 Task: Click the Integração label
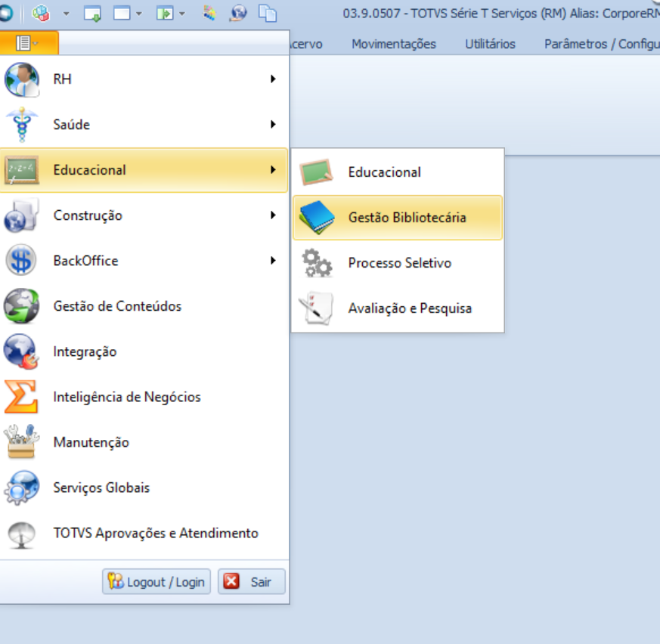click(85, 352)
